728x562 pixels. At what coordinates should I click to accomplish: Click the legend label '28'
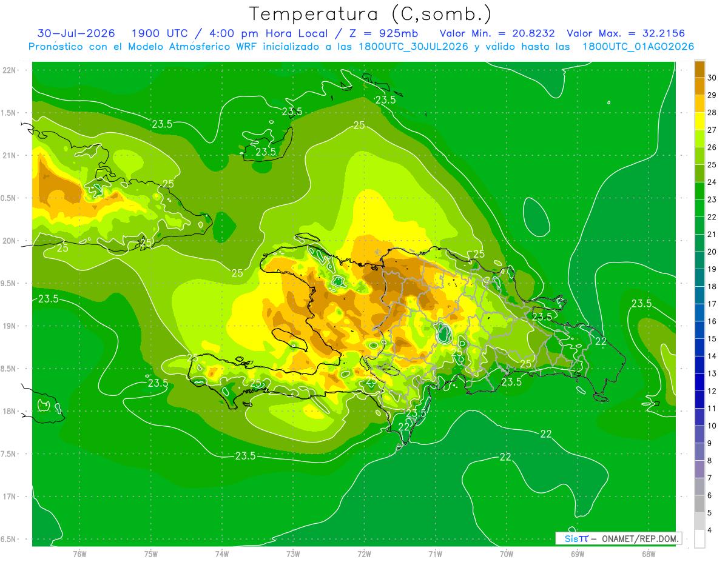(712, 113)
